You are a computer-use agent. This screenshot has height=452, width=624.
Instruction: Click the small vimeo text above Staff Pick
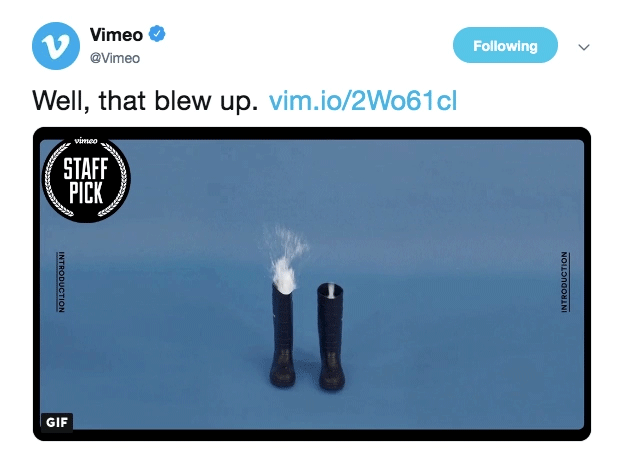tap(86, 141)
